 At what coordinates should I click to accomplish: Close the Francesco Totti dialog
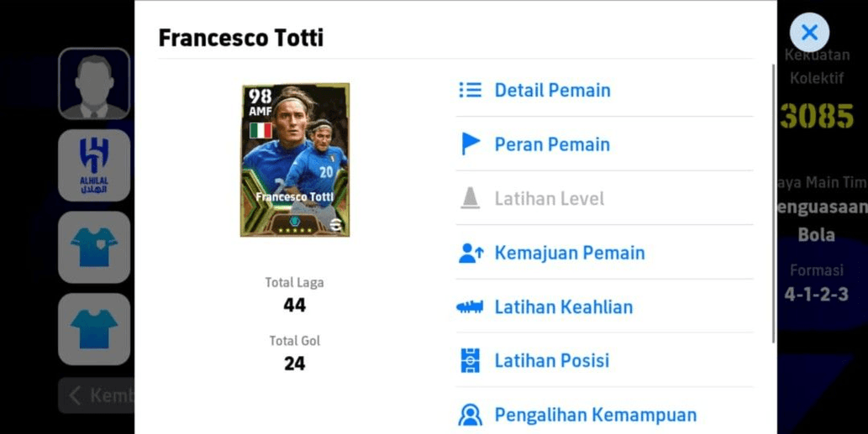point(809,33)
